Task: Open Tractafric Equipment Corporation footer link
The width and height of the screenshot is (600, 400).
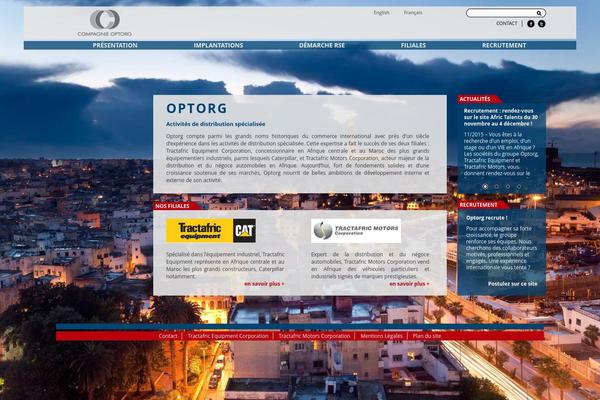Action: [x=228, y=336]
